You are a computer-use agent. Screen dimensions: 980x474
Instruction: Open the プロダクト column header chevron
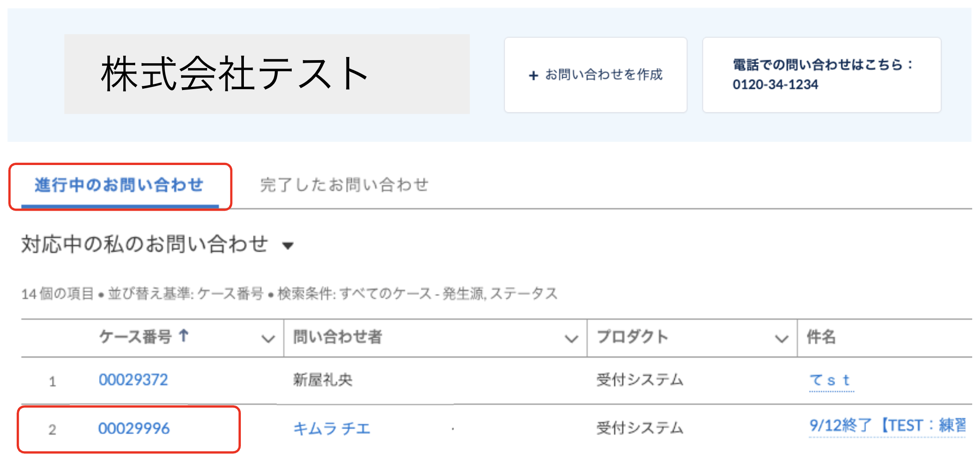[x=780, y=338]
